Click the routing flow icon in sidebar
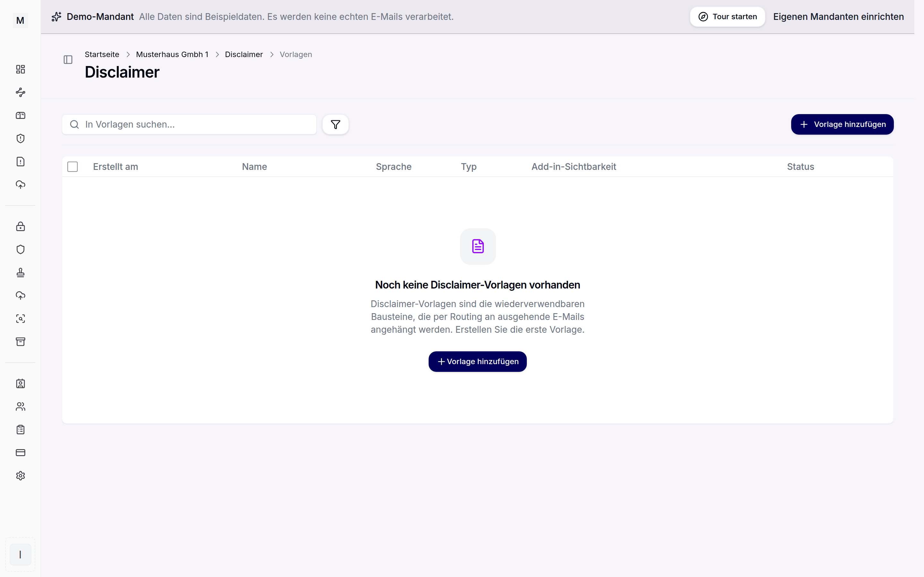 (20, 92)
